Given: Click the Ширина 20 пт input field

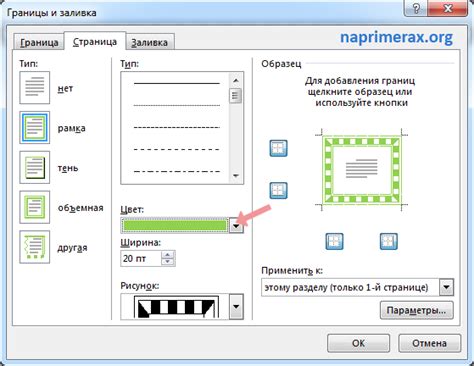Looking at the screenshot, I should point(141,258).
